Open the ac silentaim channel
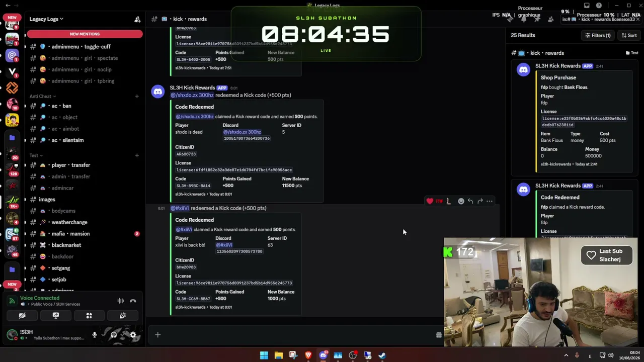This screenshot has width=644, height=362. [85, 140]
